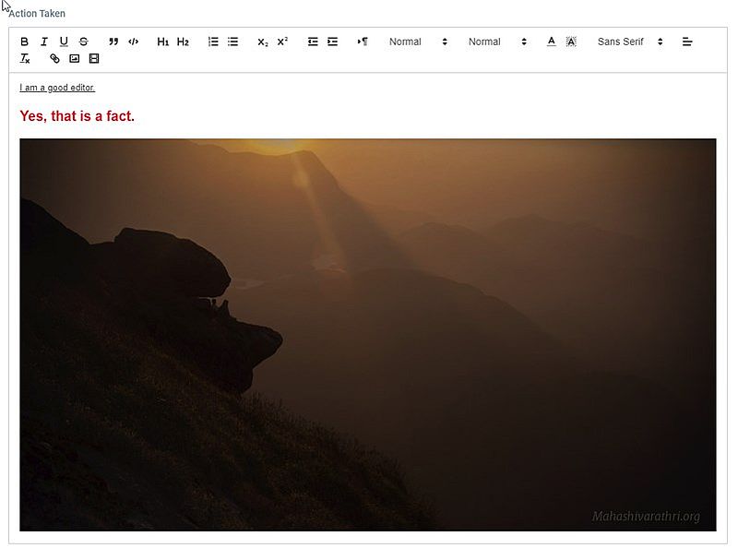Insert an image into the editor
Screen dimensions: 738x560
click(74, 58)
